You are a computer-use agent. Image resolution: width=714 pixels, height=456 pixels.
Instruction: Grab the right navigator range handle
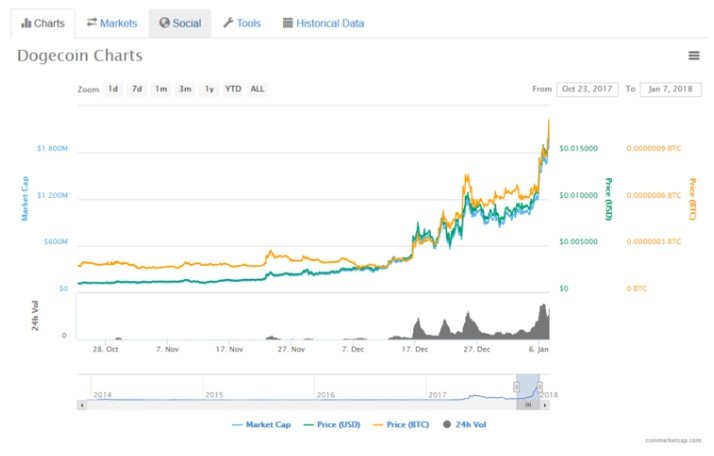(x=540, y=387)
